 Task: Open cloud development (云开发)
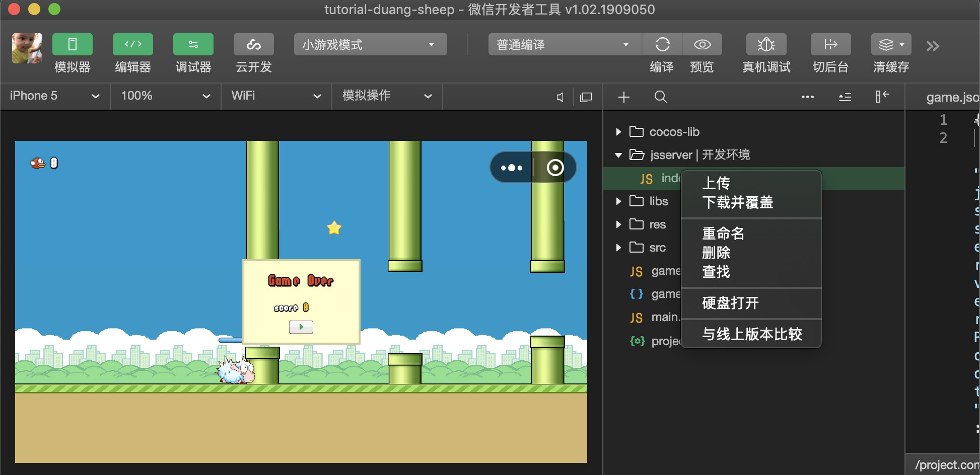pos(253,45)
